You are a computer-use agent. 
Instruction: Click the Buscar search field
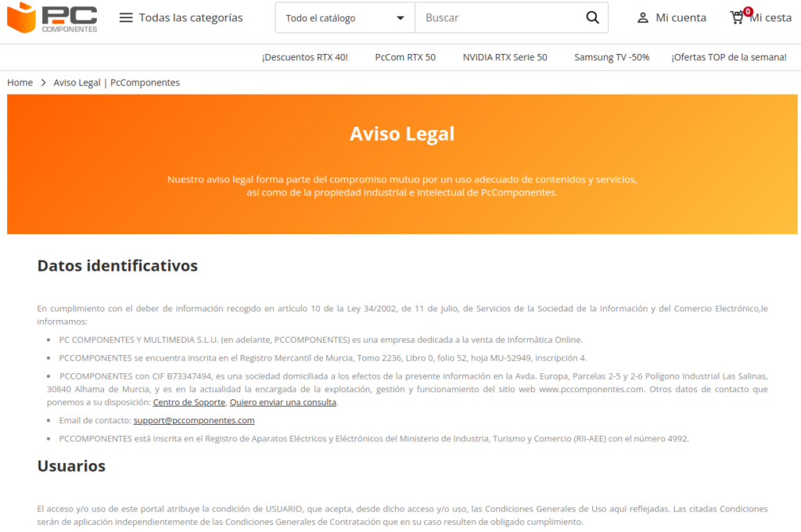[x=501, y=18]
